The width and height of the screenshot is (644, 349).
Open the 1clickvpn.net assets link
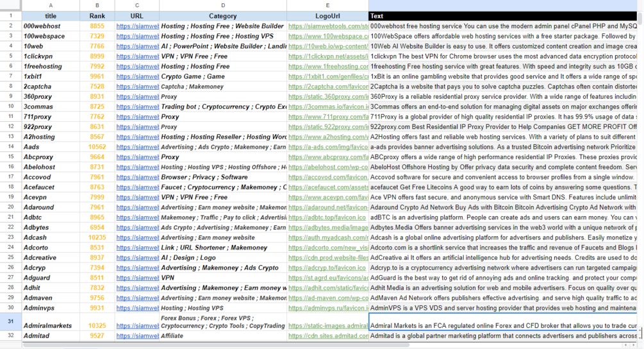point(328,56)
